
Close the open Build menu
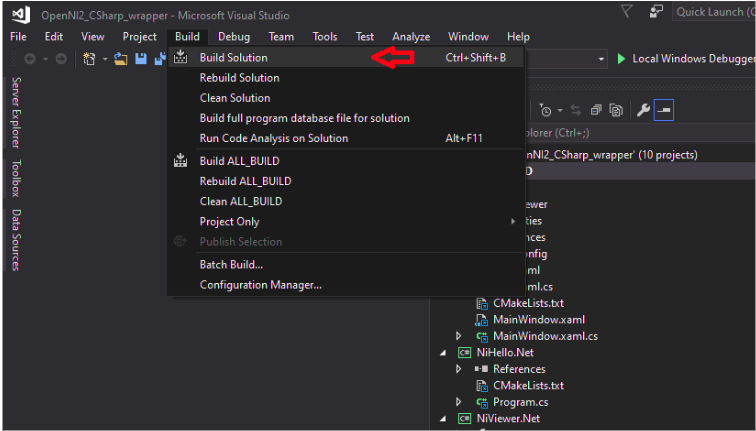click(x=187, y=37)
